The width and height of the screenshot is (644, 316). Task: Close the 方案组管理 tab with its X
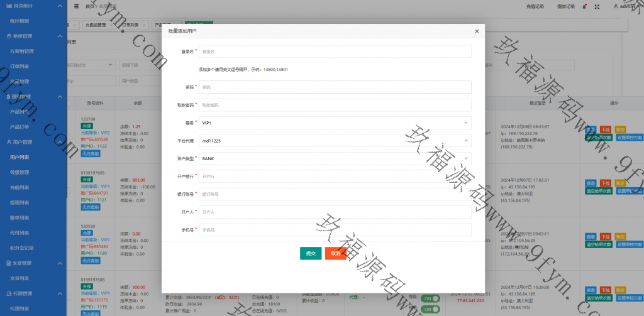coord(112,25)
